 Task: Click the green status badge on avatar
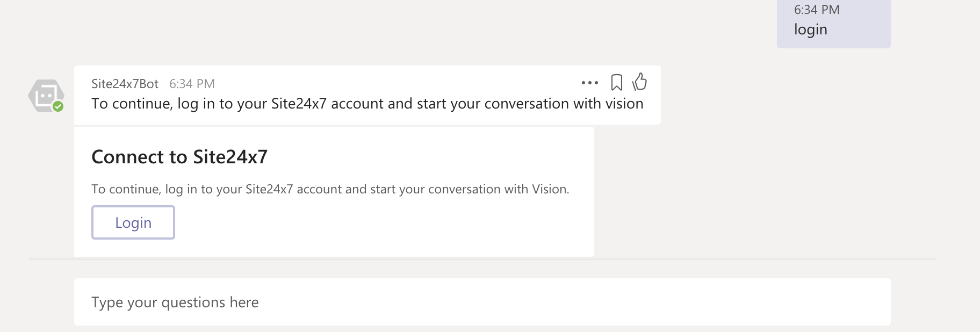tap(58, 106)
